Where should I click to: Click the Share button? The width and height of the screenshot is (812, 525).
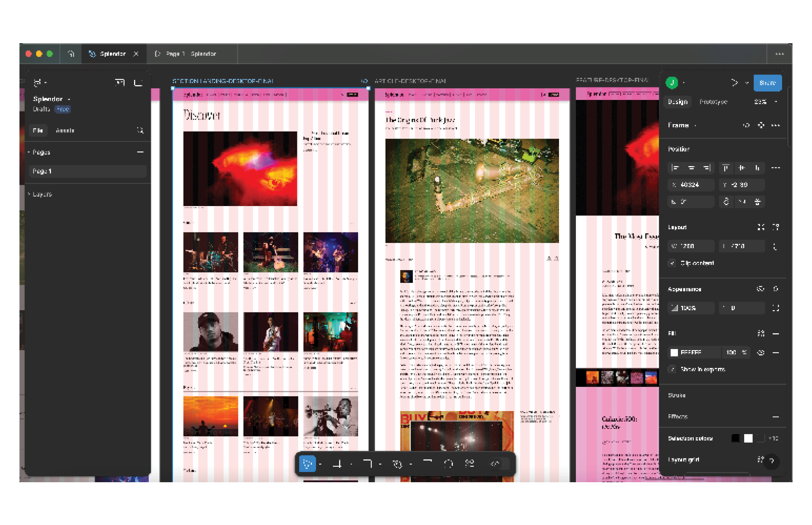(x=768, y=82)
